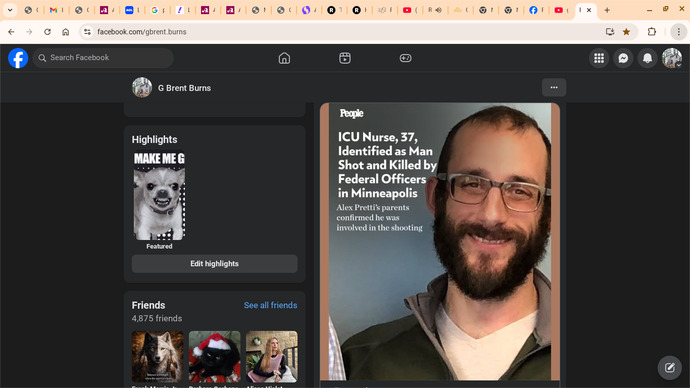Click the install app icon in address bar

pos(610,32)
